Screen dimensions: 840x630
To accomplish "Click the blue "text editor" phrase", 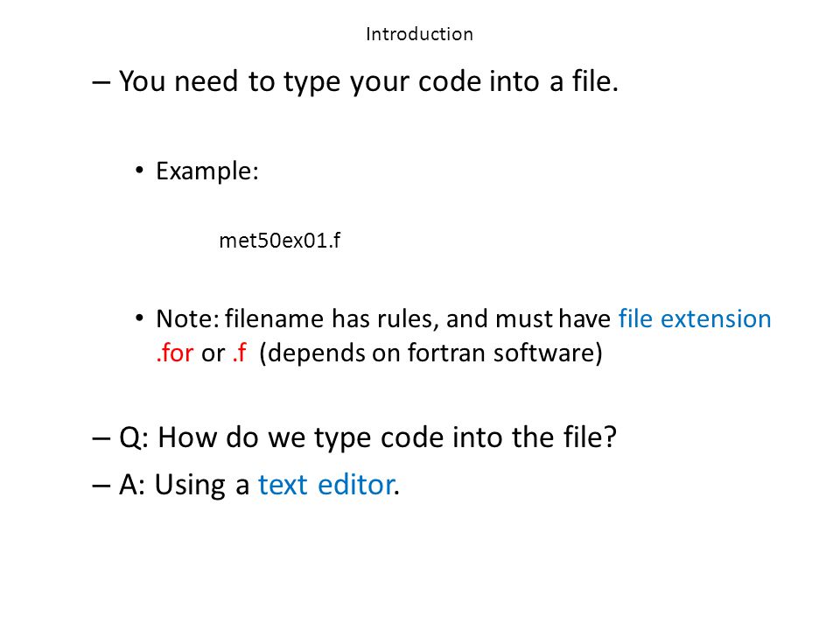I will coord(326,485).
